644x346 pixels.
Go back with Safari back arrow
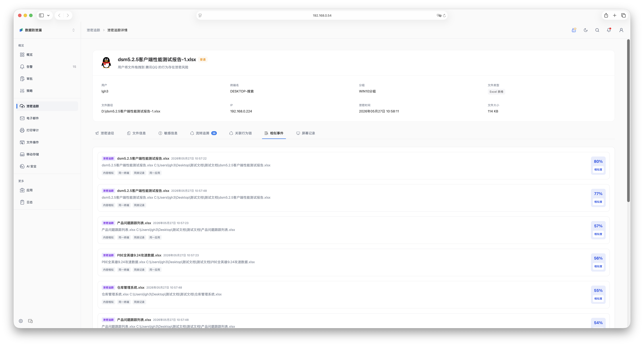click(x=59, y=15)
